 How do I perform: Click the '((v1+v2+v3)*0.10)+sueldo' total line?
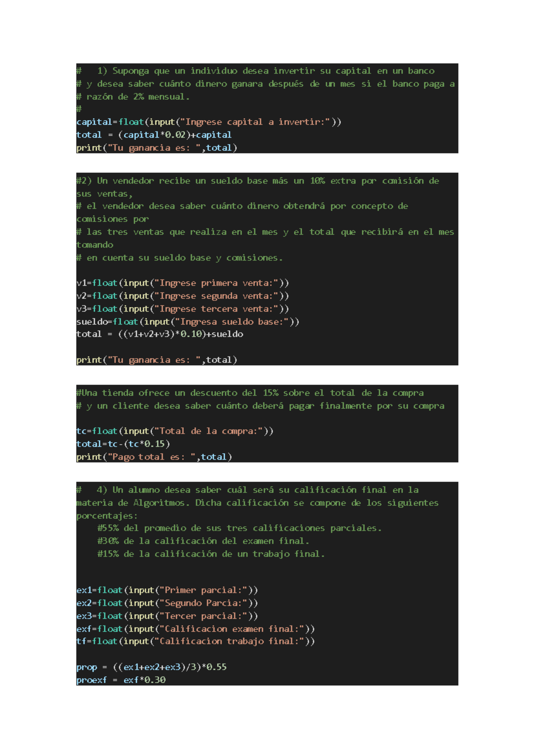tap(159, 334)
